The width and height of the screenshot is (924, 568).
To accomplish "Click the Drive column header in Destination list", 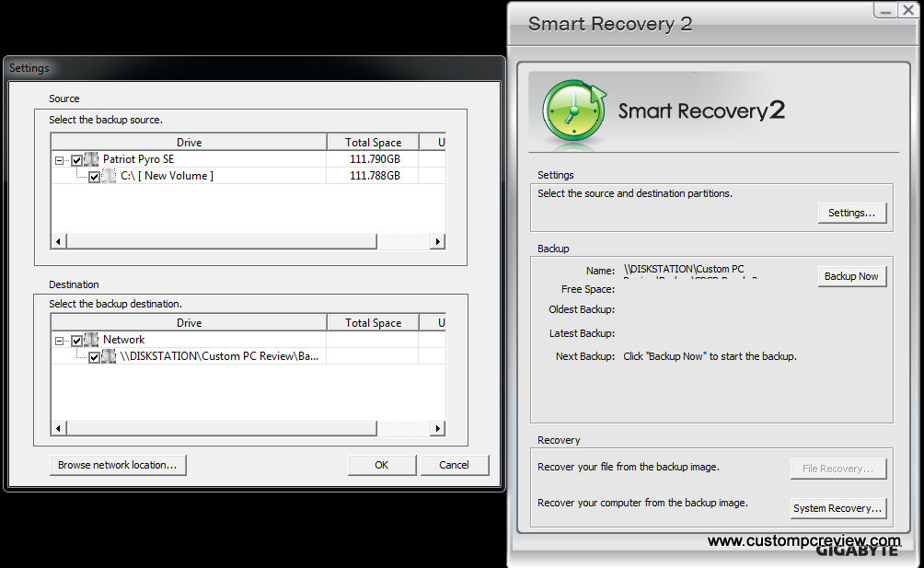I will coord(190,322).
